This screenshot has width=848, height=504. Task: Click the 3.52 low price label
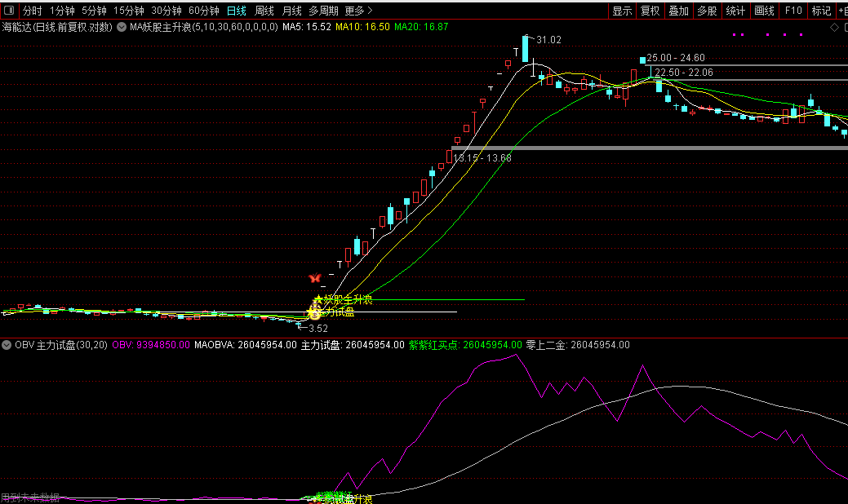click(318, 329)
